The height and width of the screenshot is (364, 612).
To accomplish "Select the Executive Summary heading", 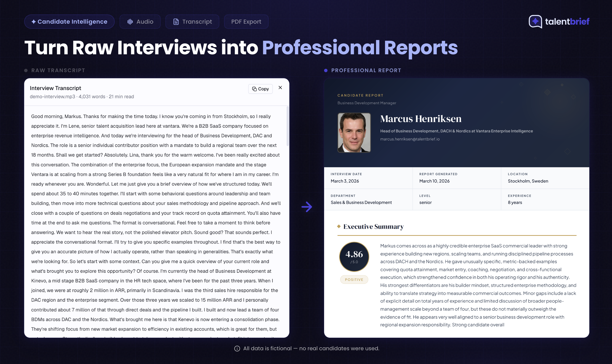I will (373, 227).
